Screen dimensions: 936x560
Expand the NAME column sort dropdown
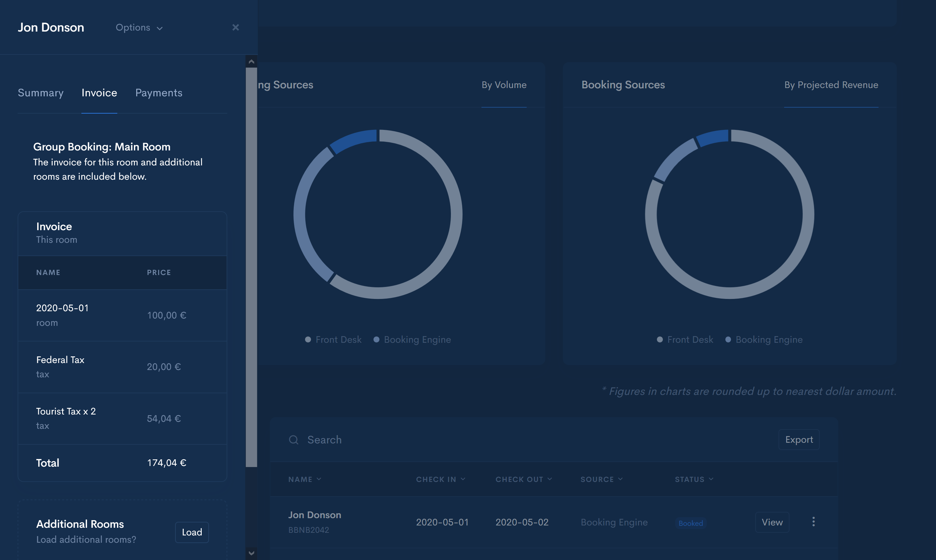point(319,479)
